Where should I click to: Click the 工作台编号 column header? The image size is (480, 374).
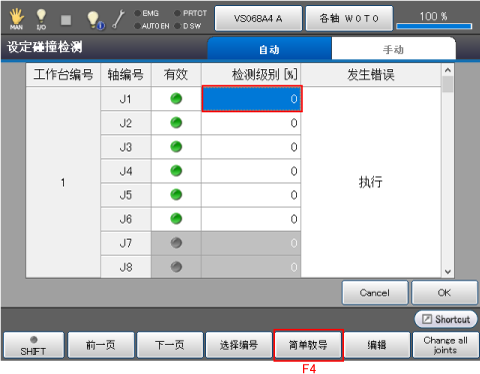pos(63,75)
